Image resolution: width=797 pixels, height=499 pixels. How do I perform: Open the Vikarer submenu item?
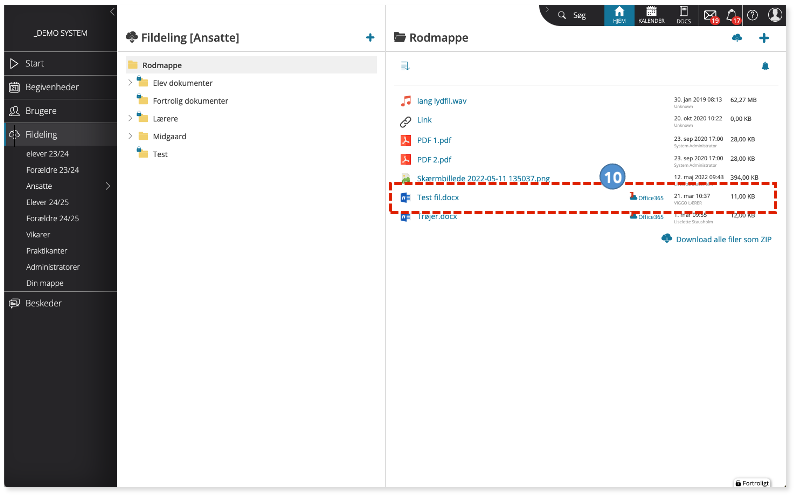(38, 235)
